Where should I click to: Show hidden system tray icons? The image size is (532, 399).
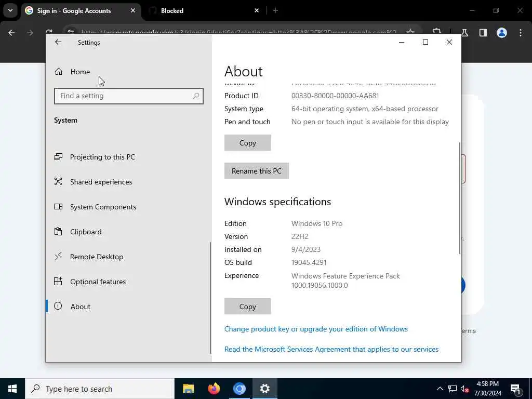click(x=440, y=389)
